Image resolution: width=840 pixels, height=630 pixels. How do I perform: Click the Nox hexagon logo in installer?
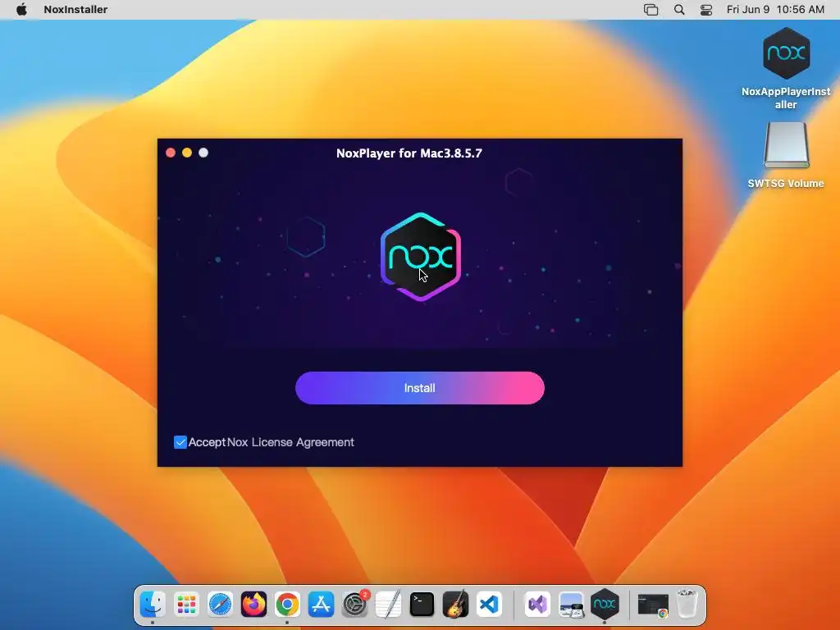coord(421,257)
